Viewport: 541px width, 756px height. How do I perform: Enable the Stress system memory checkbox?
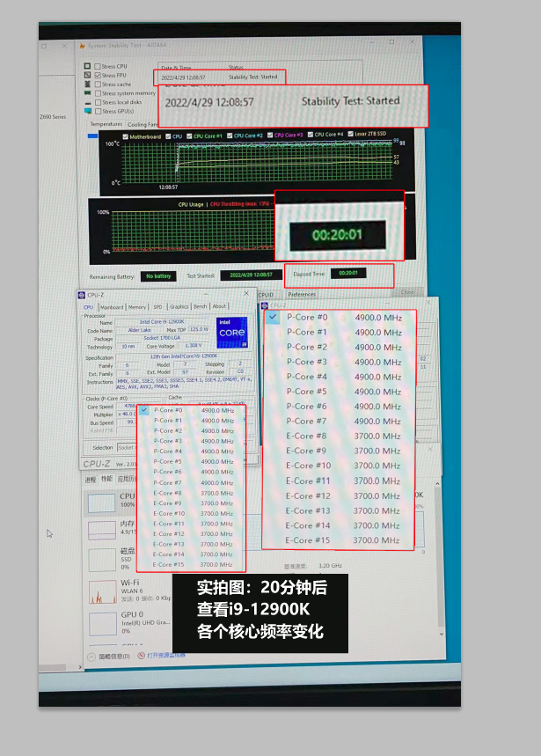98,93
